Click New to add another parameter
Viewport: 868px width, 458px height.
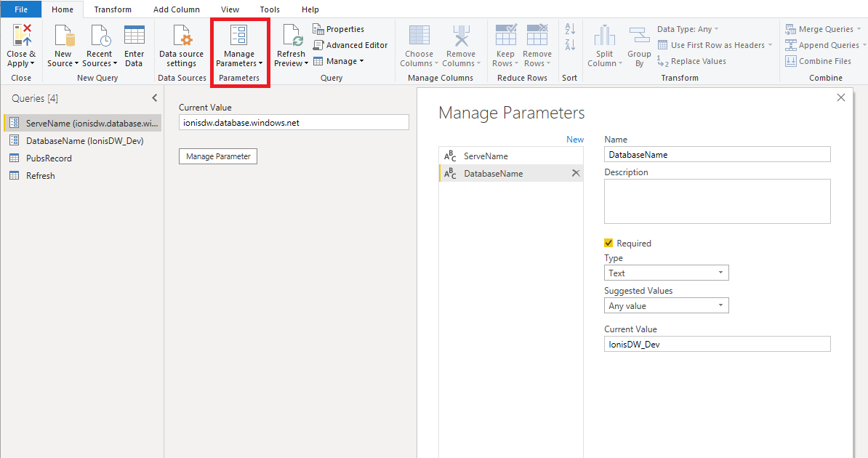(x=575, y=139)
